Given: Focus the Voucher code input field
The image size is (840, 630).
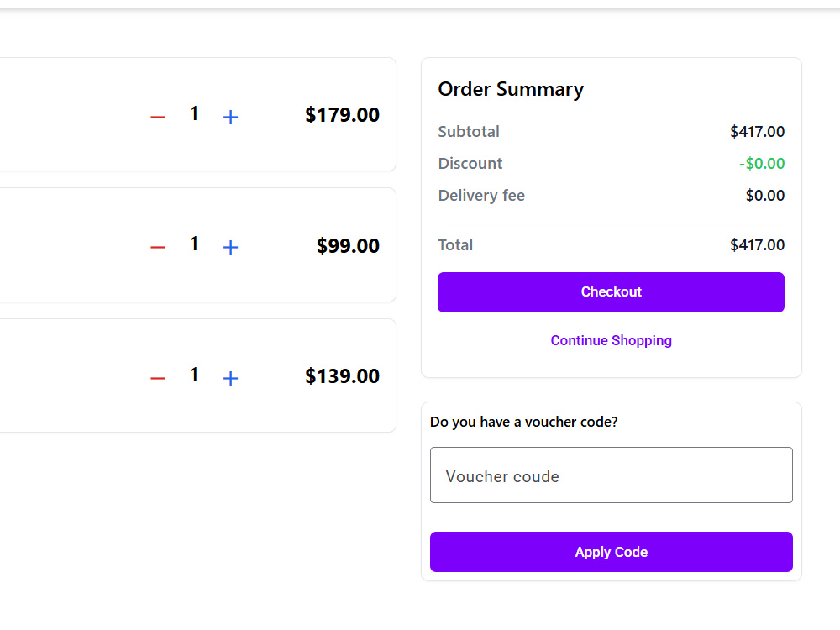Looking at the screenshot, I should coord(611,475).
